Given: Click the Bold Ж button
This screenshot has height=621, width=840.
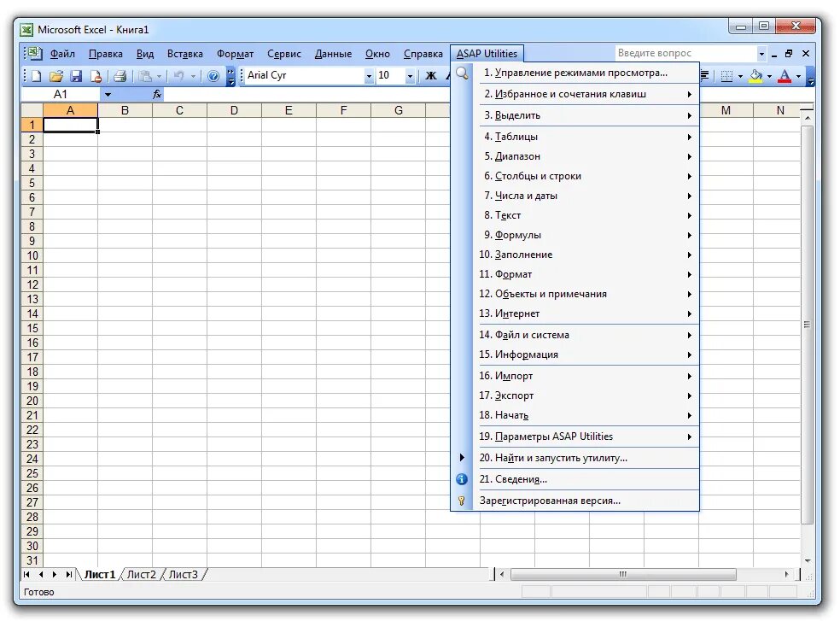Looking at the screenshot, I should click(431, 76).
